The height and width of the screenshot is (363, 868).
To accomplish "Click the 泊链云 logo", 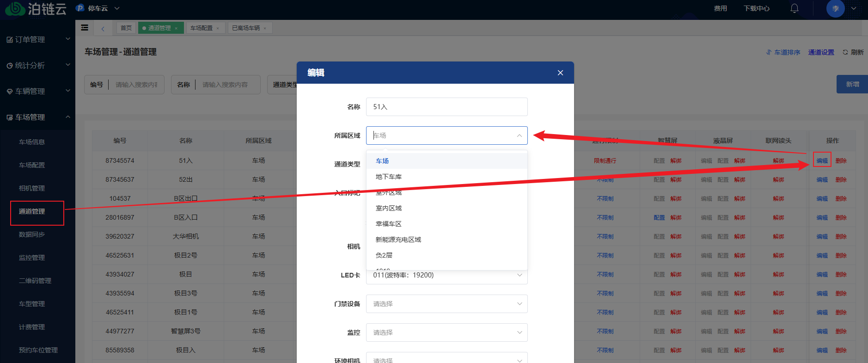I will tap(36, 8).
